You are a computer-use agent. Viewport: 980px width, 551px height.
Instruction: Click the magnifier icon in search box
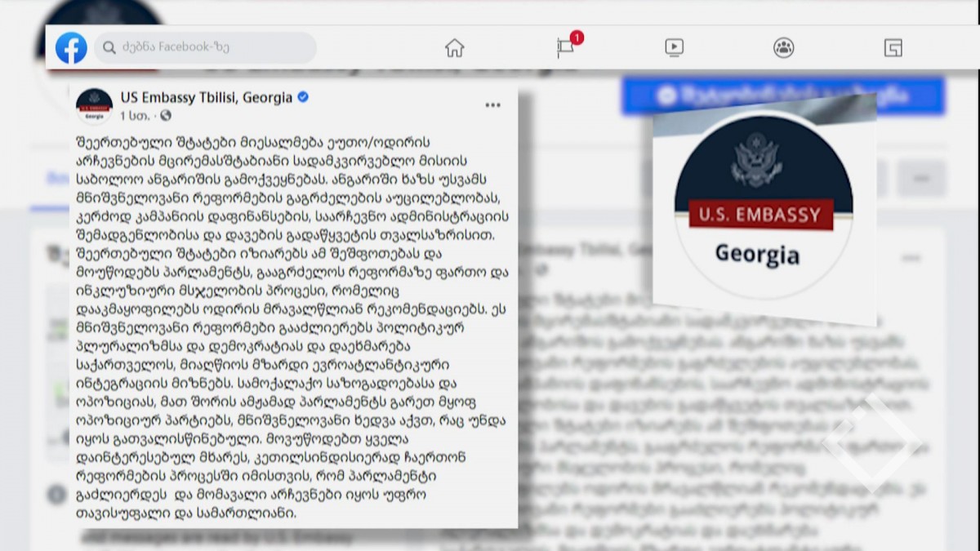click(109, 48)
